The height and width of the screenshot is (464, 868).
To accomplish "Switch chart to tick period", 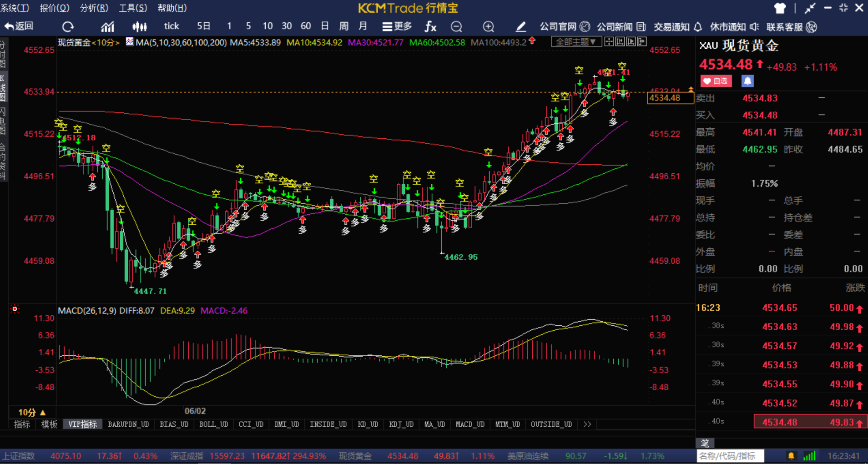I will point(172,26).
